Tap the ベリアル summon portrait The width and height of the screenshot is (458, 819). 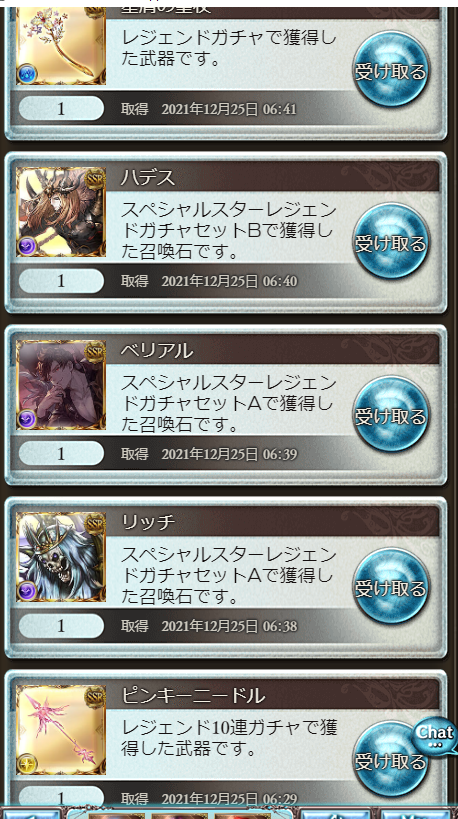coord(61,384)
